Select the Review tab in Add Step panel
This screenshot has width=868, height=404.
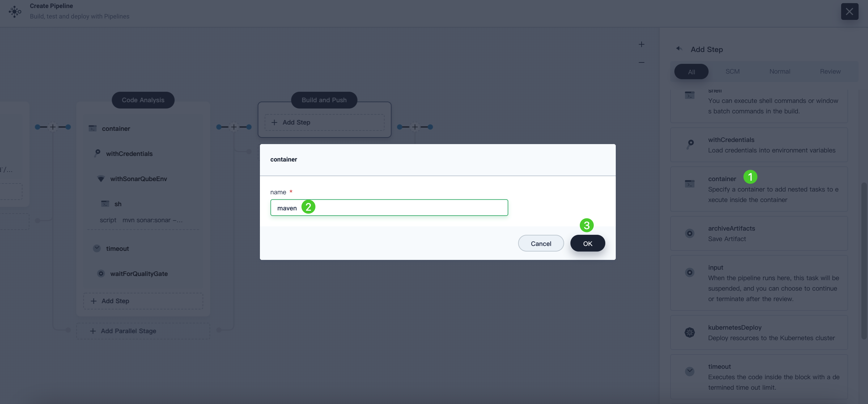click(830, 71)
